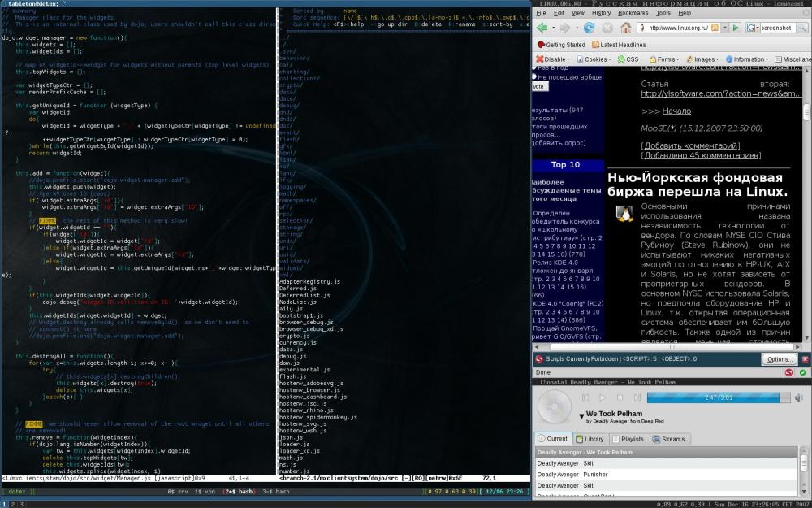Open the Images dropdown menu
This screenshot has width=812, height=508.
702,59
